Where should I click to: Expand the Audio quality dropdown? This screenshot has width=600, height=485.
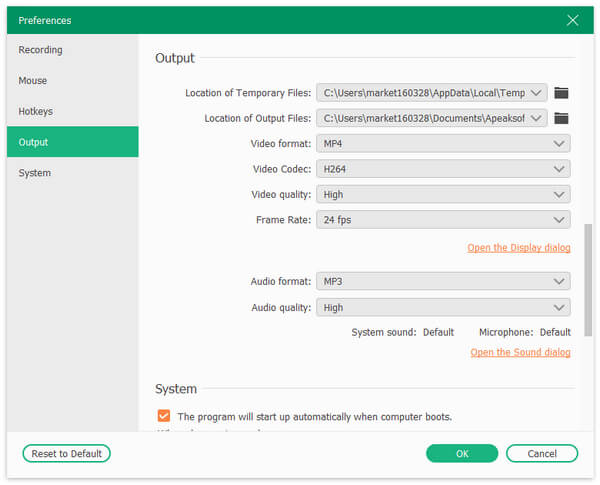point(443,308)
